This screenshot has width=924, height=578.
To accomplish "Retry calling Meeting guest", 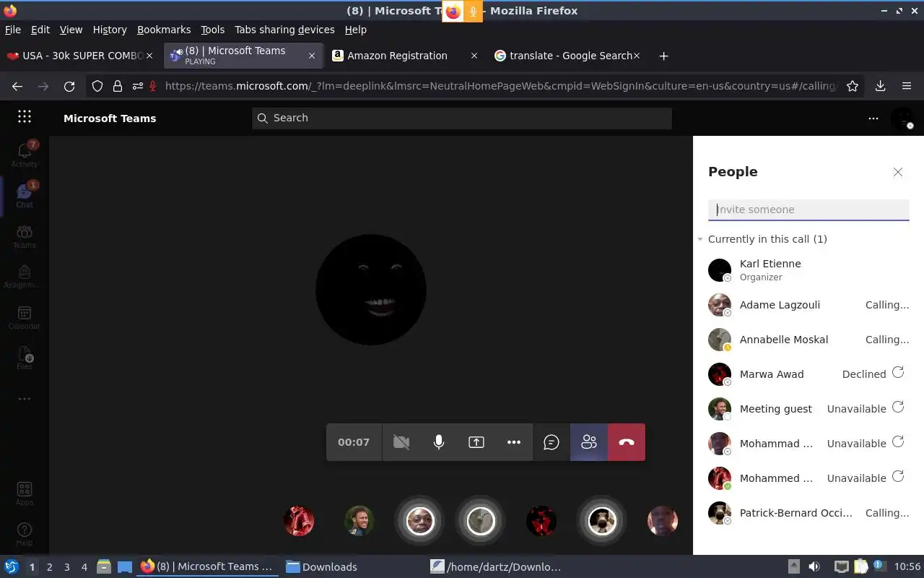I will click(898, 407).
